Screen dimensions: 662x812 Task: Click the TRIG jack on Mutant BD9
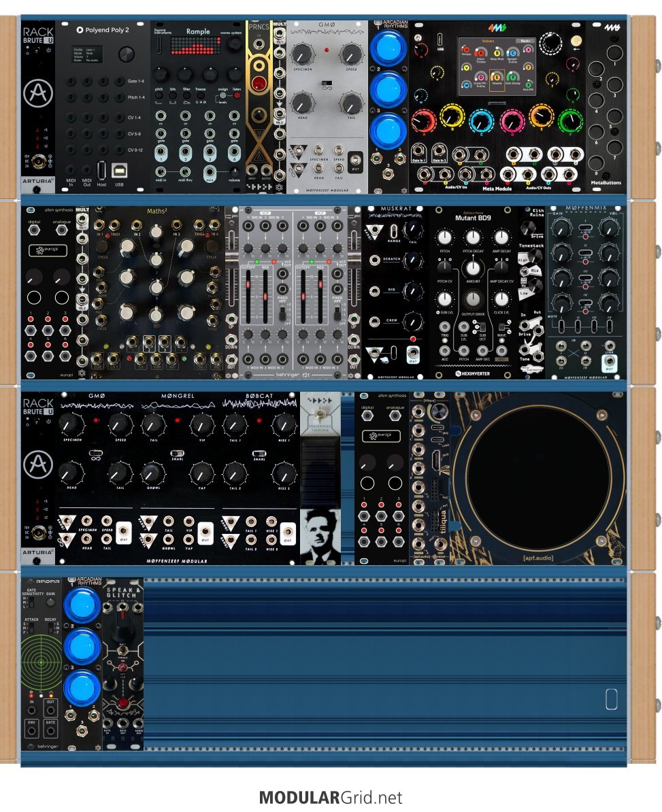[444, 326]
